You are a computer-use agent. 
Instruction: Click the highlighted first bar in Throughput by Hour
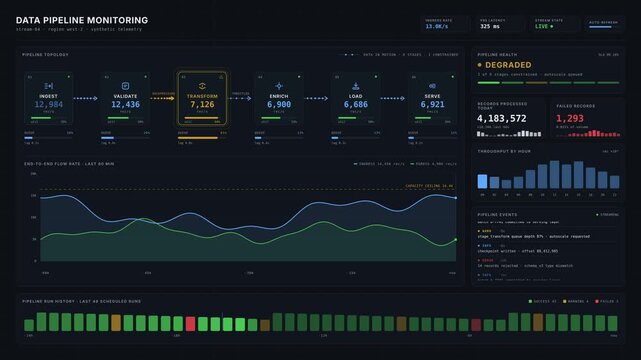482,181
